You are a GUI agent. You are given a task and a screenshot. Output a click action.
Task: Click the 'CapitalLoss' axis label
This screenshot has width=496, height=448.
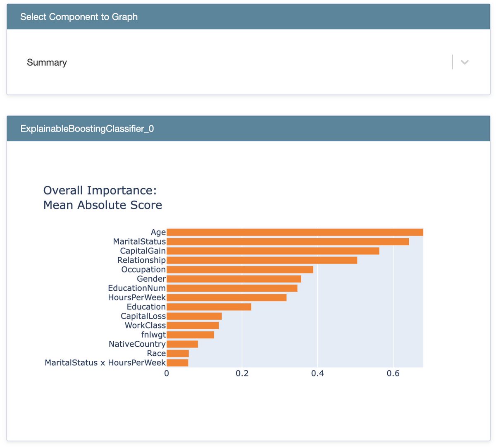click(x=143, y=316)
